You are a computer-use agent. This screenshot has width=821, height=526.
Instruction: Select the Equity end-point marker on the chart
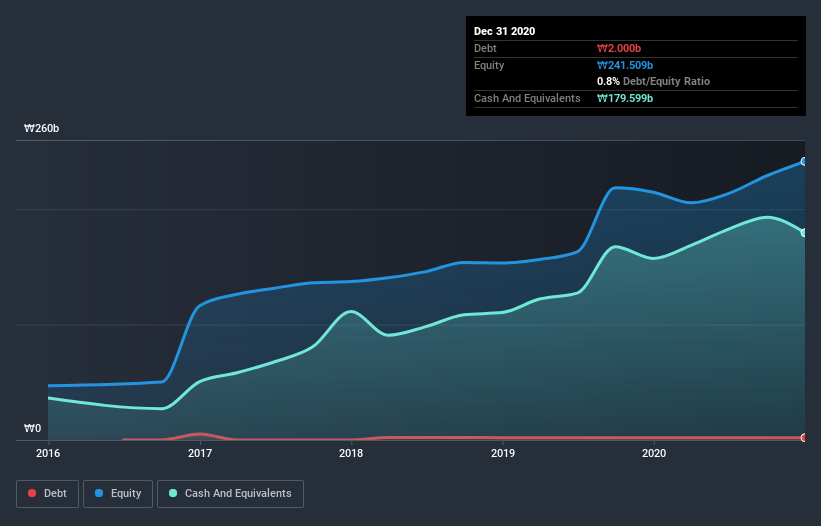(x=804, y=162)
